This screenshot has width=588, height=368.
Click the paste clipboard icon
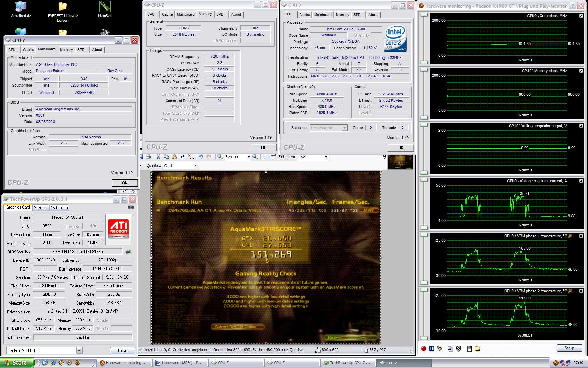(x=174, y=157)
